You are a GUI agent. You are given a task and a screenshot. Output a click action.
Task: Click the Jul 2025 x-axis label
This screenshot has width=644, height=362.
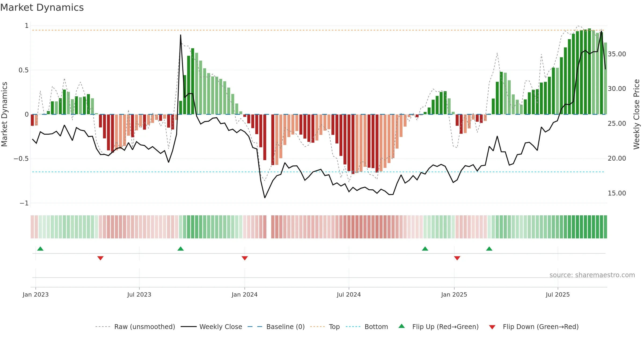(558, 294)
